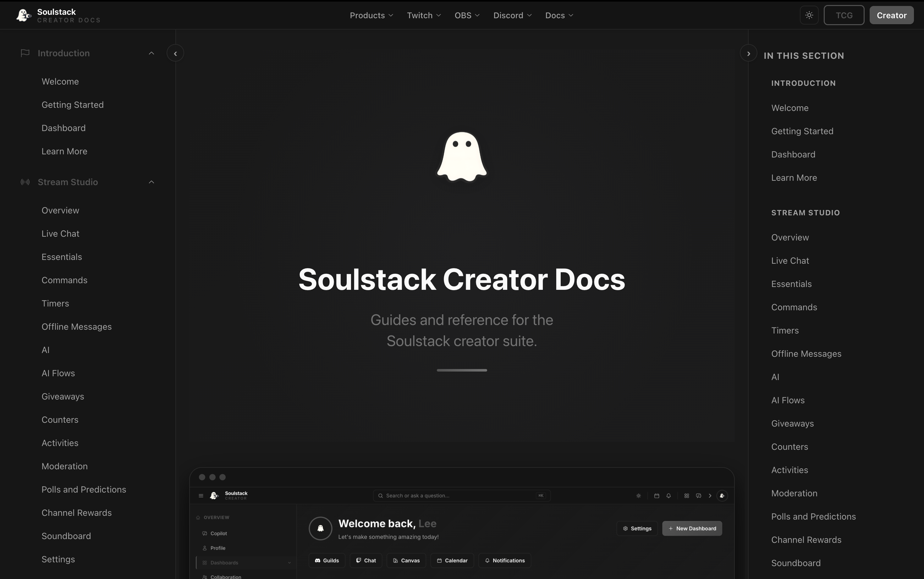
Task: Open the Docs dropdown menu
Action: pyautogui.click(x=559, y=15)
